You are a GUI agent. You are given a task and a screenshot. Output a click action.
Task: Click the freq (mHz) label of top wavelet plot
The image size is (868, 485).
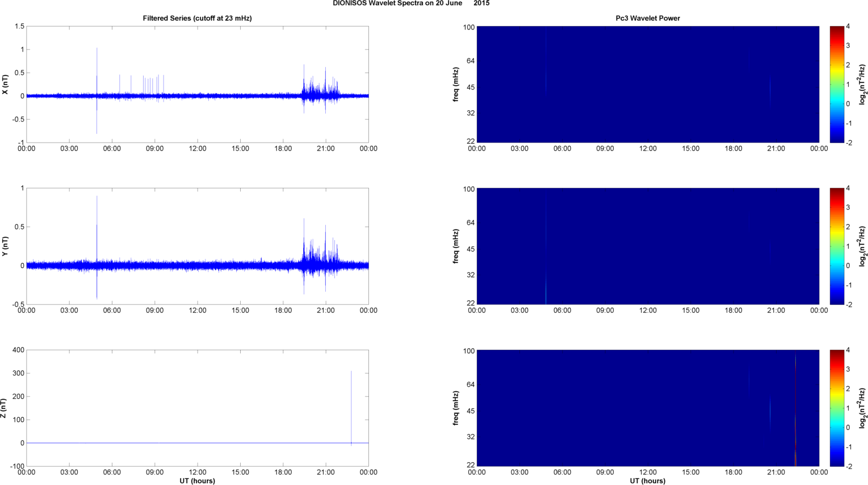click(x=456, y=85)
